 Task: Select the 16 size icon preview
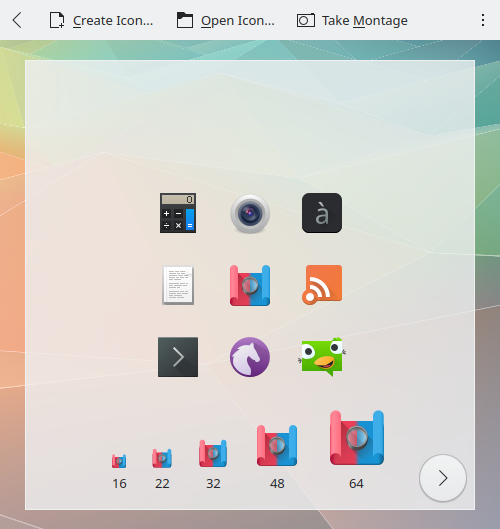pos(119,461)
